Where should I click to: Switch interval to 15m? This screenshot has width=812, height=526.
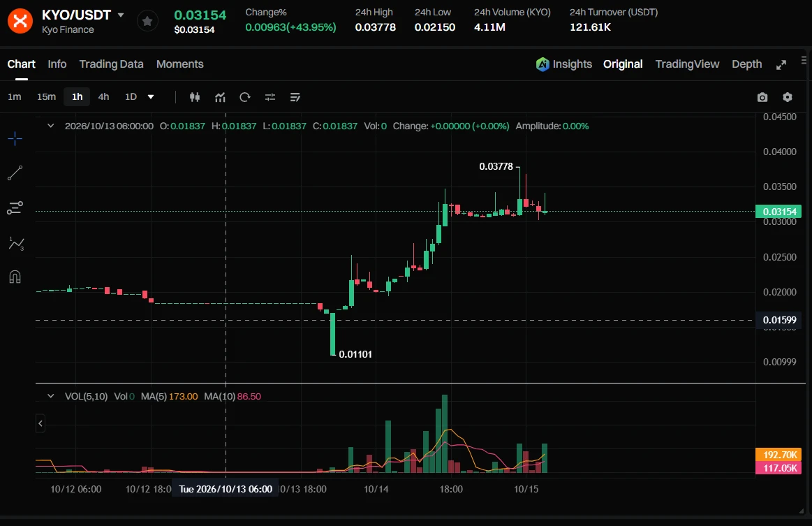(x=46, y=97)
